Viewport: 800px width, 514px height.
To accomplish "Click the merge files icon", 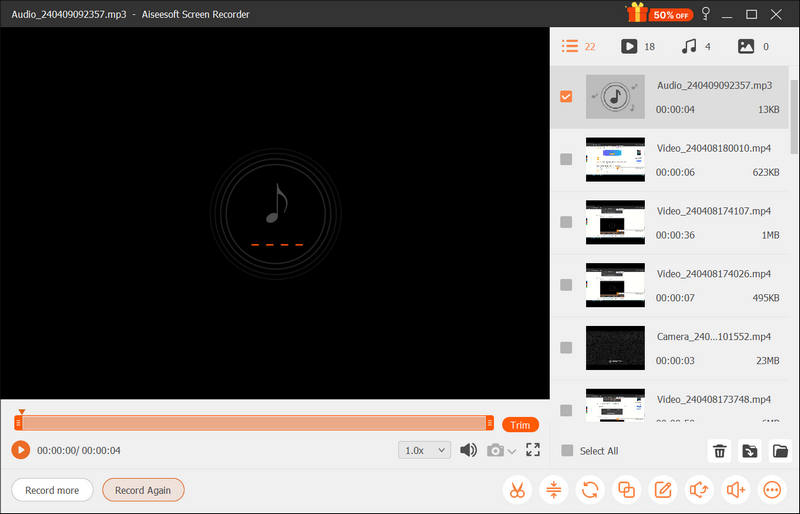I will point(626,490).
